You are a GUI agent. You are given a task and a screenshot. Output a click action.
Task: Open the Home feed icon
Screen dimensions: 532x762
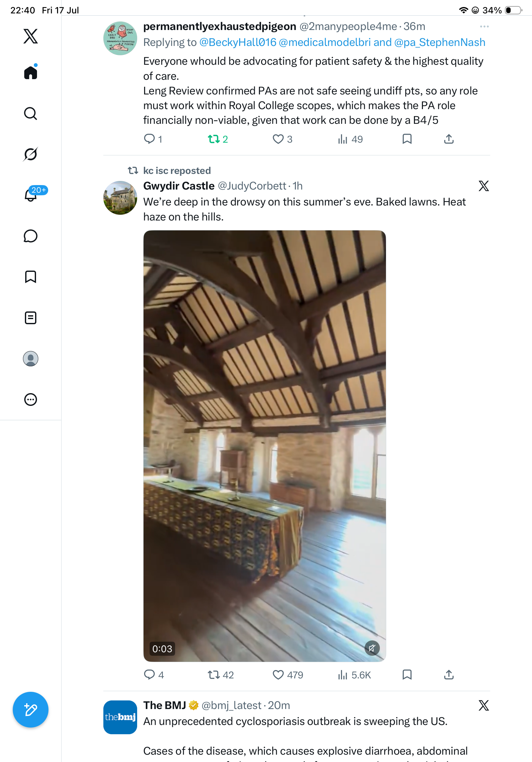(x=31, y=72)
